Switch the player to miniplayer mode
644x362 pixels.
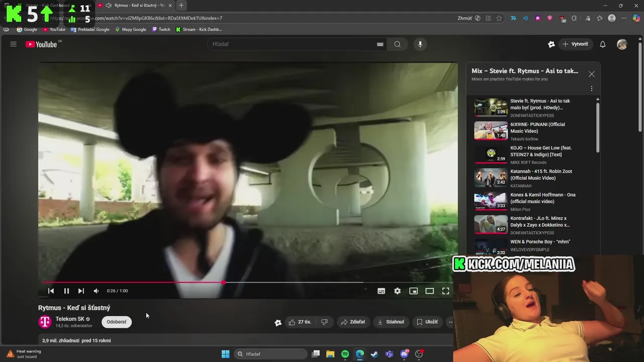(x=414, y=291)
